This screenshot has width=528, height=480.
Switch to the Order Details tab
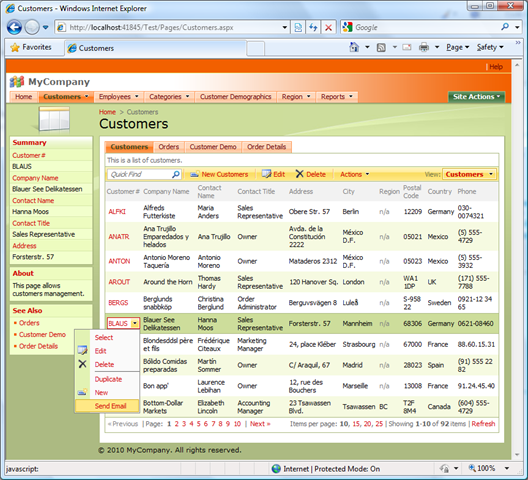click(266, 147)
